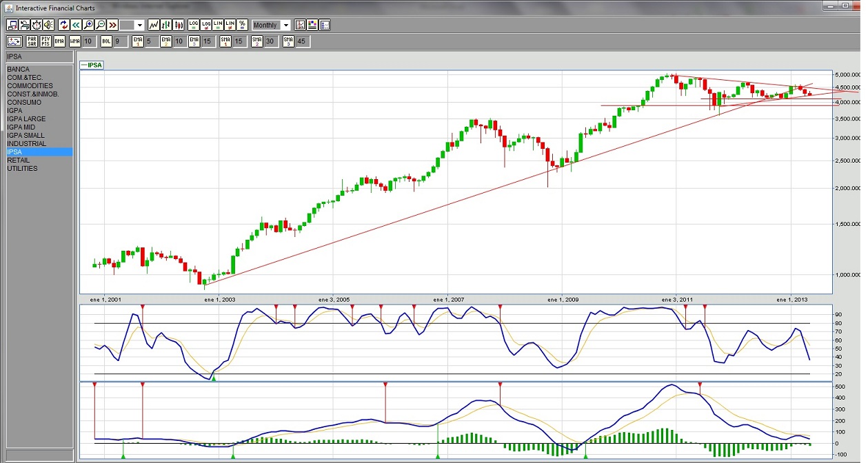Select IGPA SMALL in the index list
The image size is (868, 463).
(x=39, y=136)
